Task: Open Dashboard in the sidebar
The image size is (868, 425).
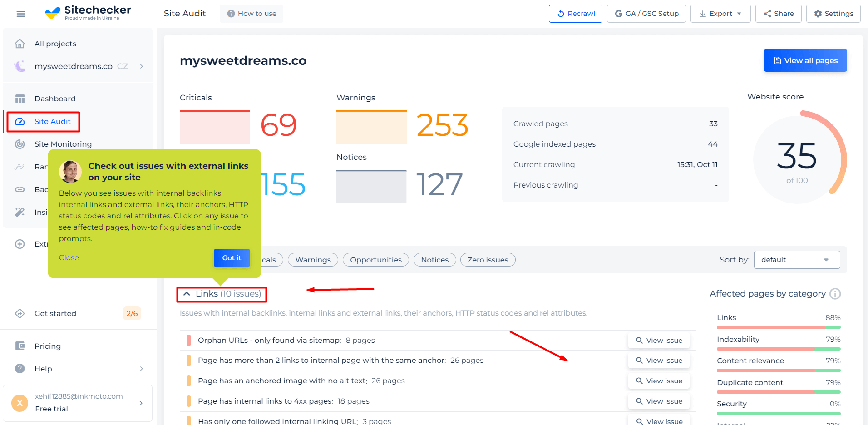Action: click(55, 99)
